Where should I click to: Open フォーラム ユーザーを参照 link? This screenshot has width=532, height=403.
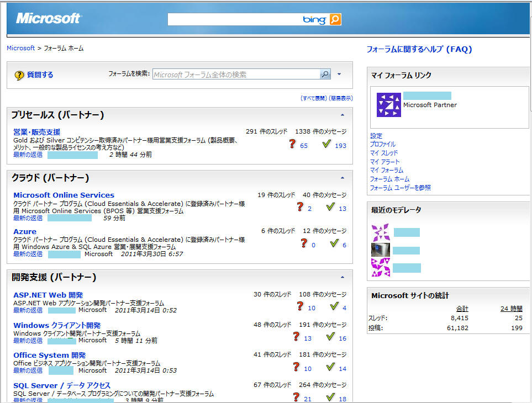click(401, 188)
